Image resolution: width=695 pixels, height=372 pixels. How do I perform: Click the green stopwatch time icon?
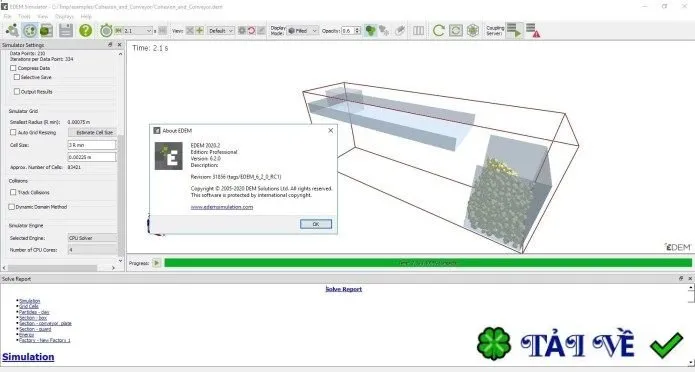106,30
